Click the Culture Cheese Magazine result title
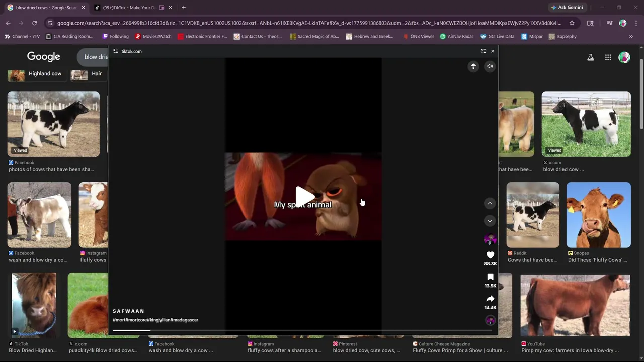 [x=460, y=350]
